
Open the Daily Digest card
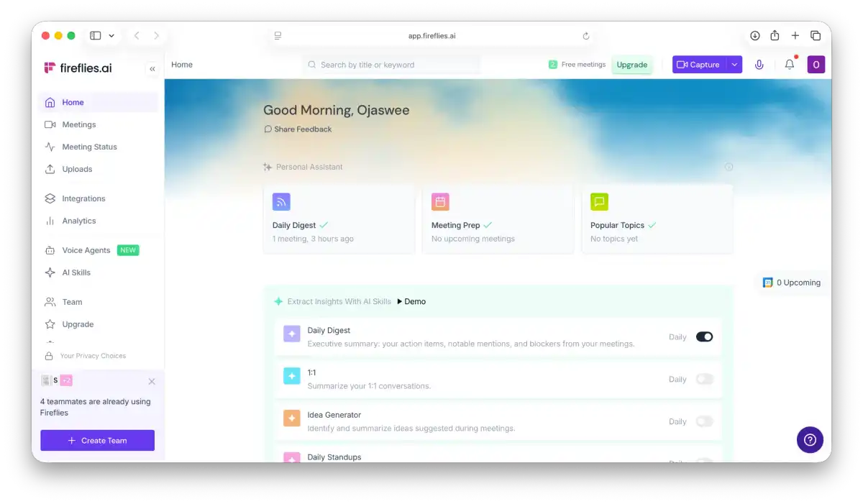pyautogui.click(x=339, y=219)
